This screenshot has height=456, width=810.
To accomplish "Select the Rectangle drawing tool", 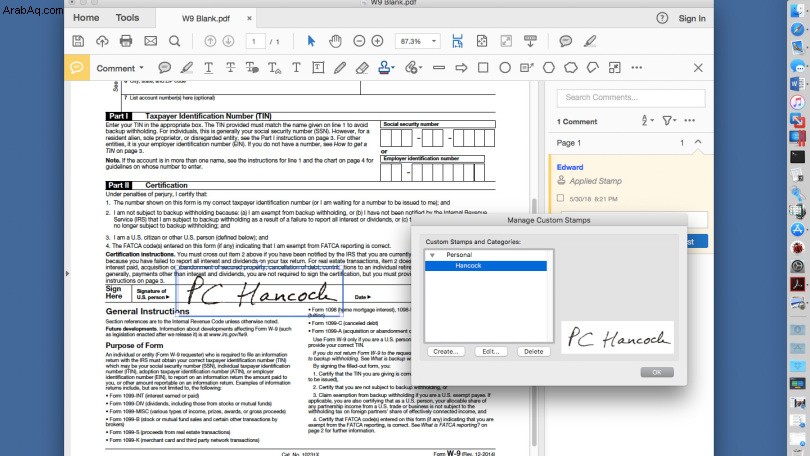I will click(x=483, y=68).
